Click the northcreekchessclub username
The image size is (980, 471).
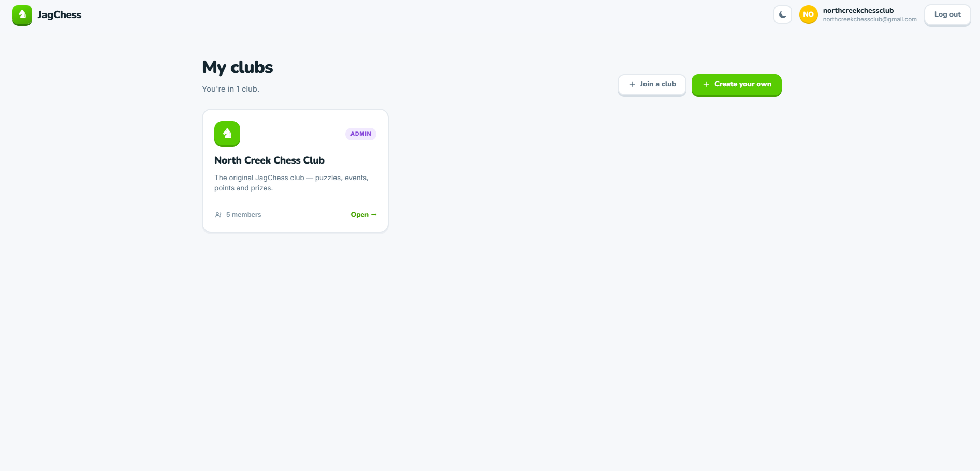pyautogui.click(x=858, y=10)
